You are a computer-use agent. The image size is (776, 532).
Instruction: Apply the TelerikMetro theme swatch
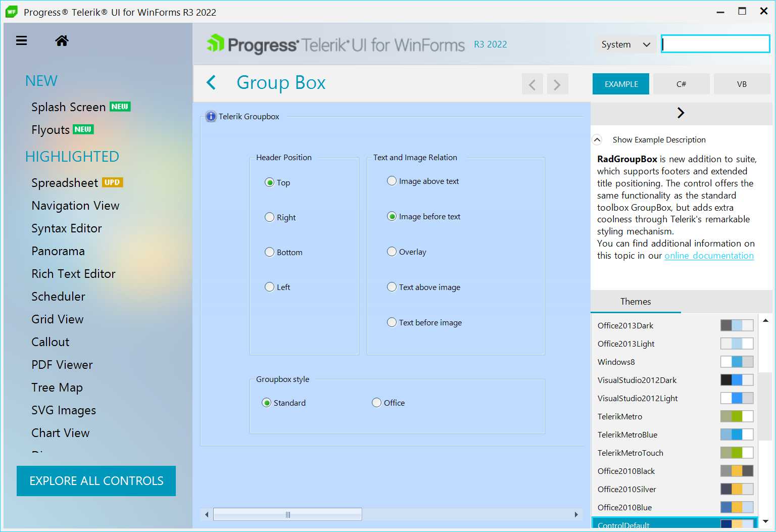click(x=737, y=416)
